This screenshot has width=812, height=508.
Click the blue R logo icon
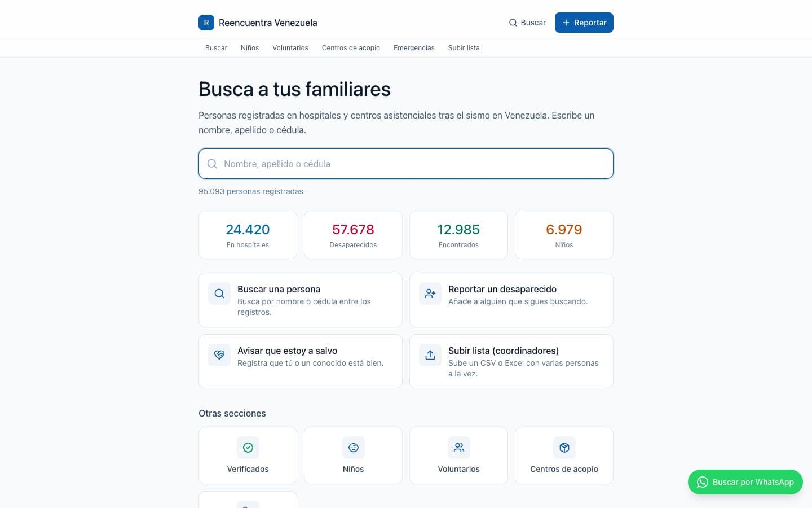[206, 23]
